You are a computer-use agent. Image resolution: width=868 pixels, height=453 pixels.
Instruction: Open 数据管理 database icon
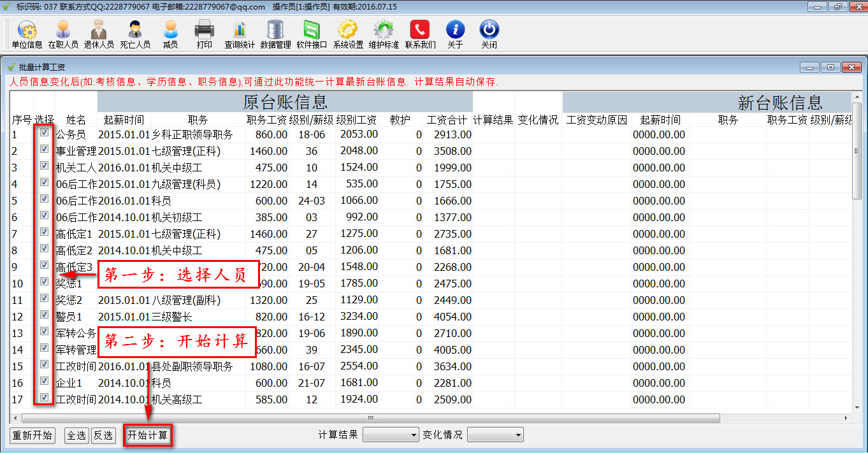point(275,34)
